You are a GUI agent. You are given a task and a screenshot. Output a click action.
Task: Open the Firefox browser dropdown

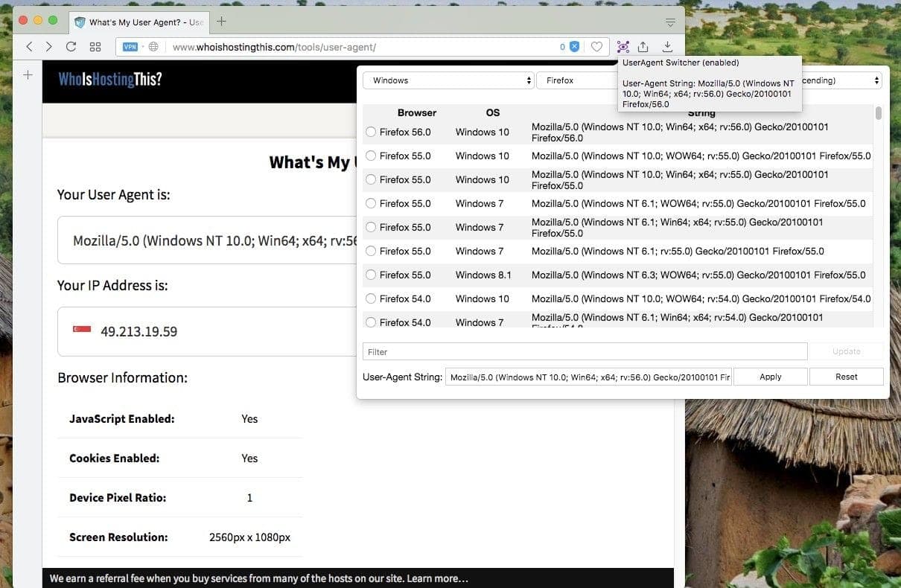pos(577,80)
